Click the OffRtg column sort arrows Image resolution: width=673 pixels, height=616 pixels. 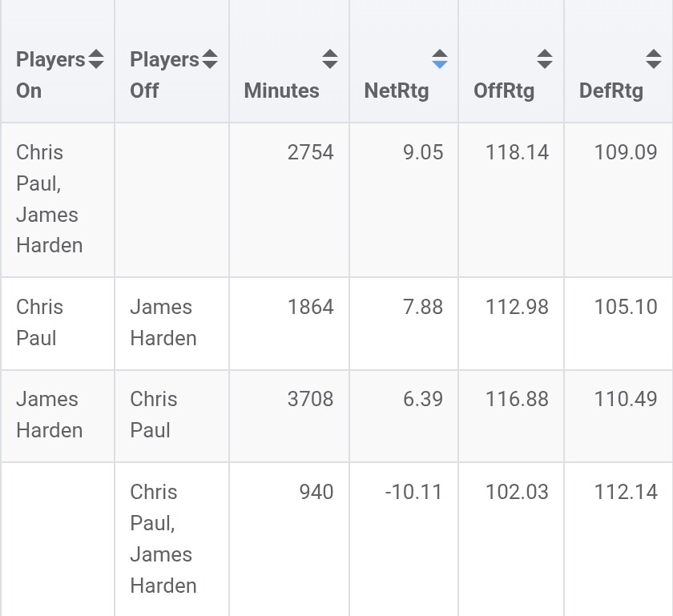pyautogui.click(x=545, y=58)
